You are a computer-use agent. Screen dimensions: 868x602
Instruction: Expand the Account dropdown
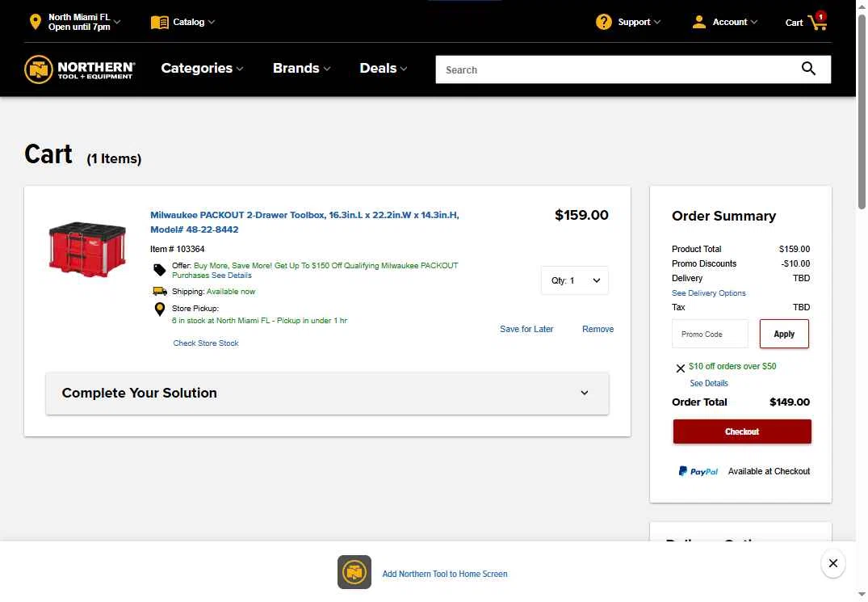735,22
